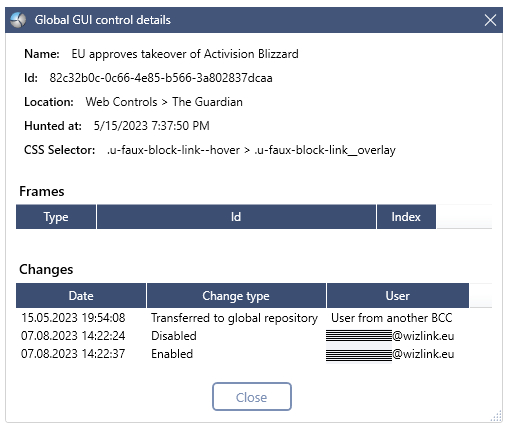Sort Frames table by Type column
This screenshot has width=510, height=429.
tap(56, 217)
